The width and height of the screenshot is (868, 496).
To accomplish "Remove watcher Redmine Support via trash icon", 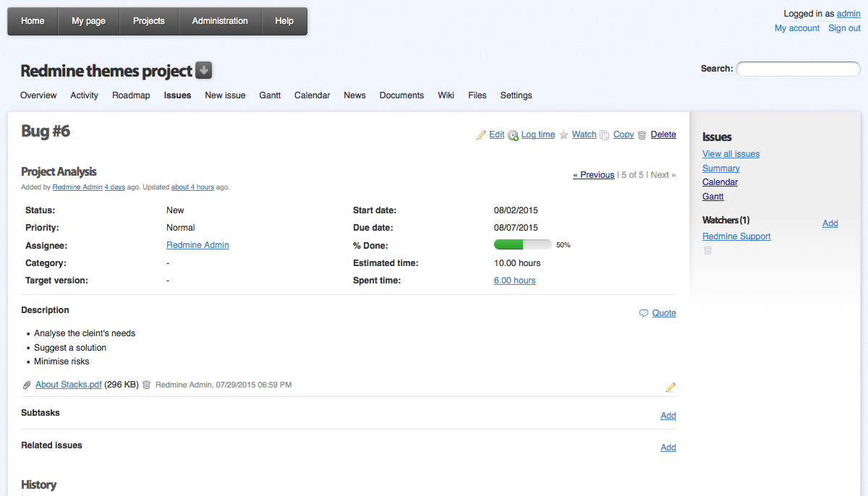I will click(707, 250).
